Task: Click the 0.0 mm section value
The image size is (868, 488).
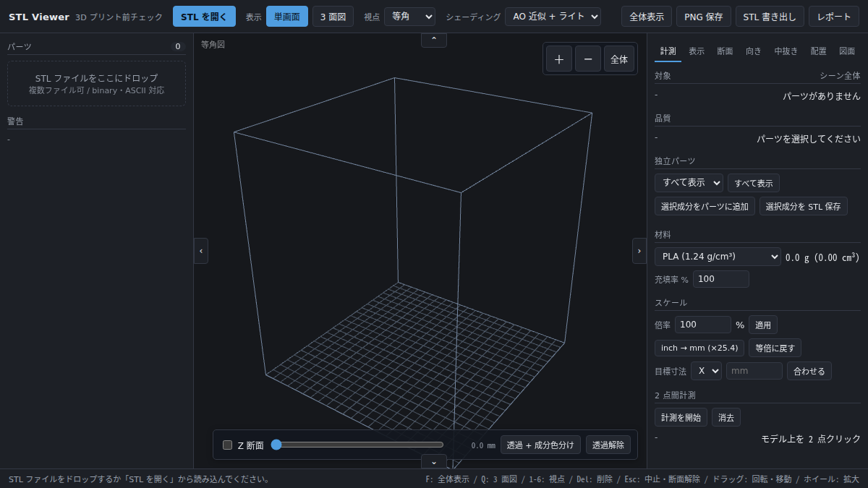Action: (x=483, y=445)
